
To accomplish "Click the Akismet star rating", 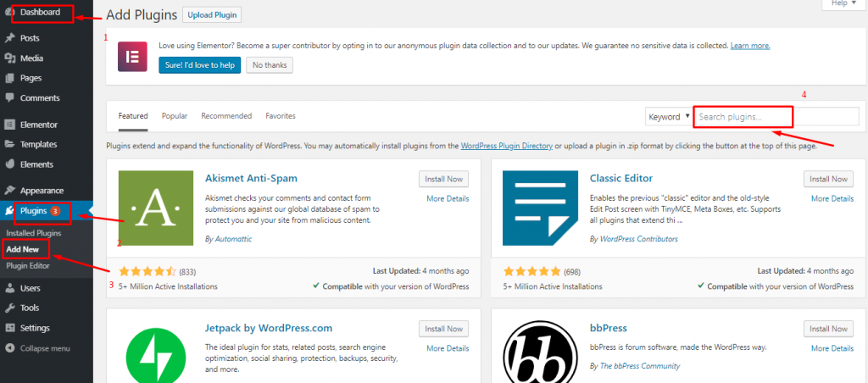I will pos(147,272).
